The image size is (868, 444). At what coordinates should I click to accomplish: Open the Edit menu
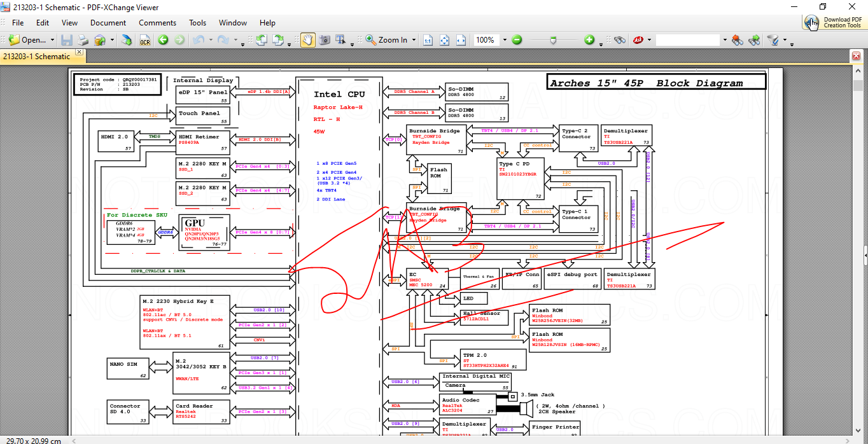click(x=43, y=22)
